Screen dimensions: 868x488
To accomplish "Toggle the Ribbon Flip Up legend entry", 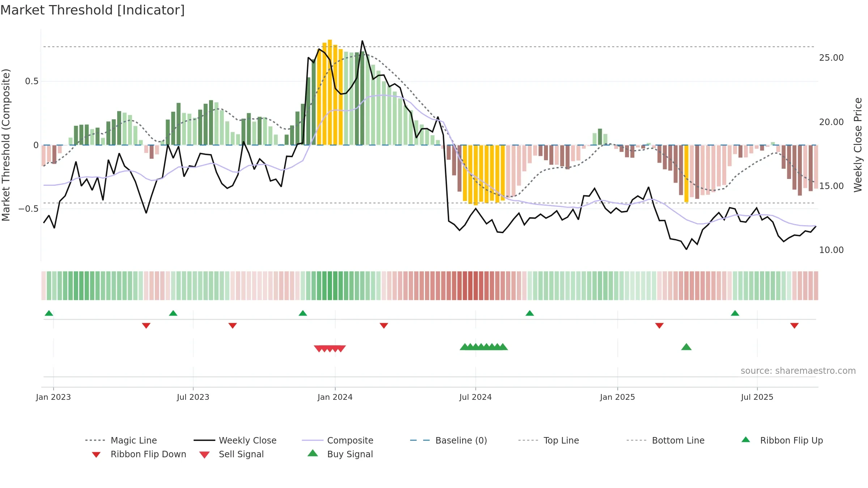I will pyautogui.click(x=782, y=440).
